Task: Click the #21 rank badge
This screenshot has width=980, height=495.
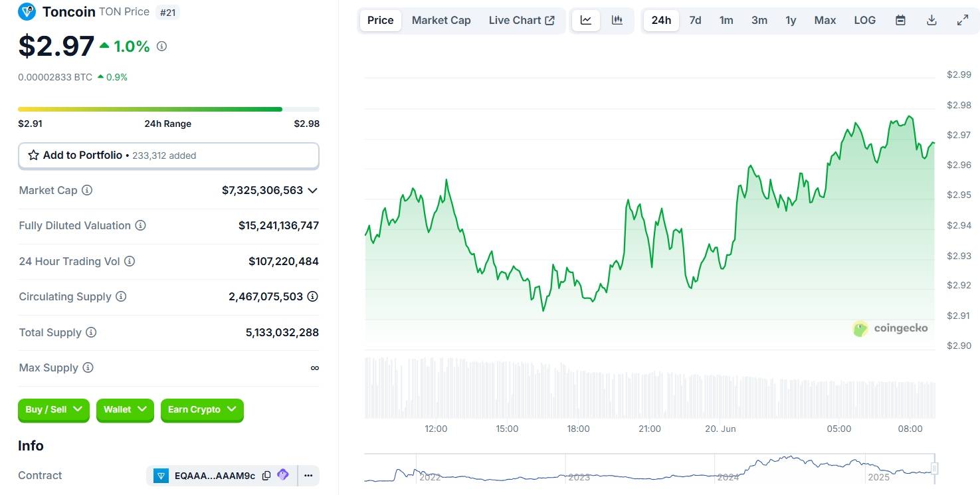Action: pos(168,12)
